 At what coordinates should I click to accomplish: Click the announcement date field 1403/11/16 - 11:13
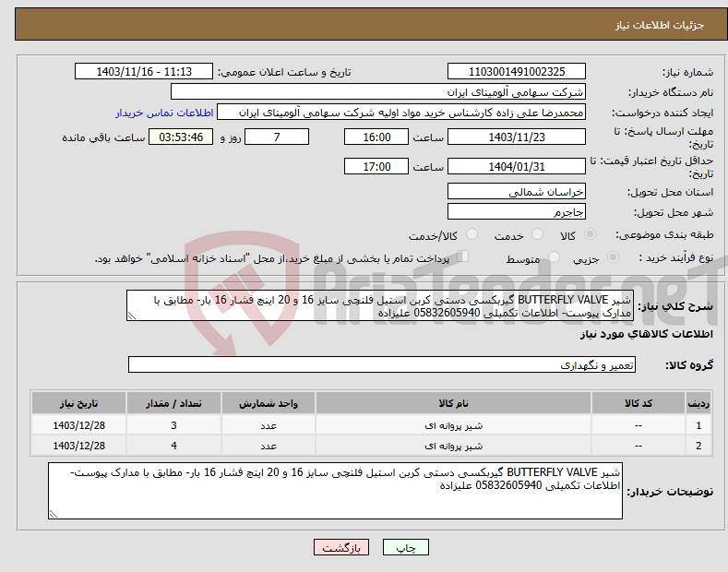(143, 72)
